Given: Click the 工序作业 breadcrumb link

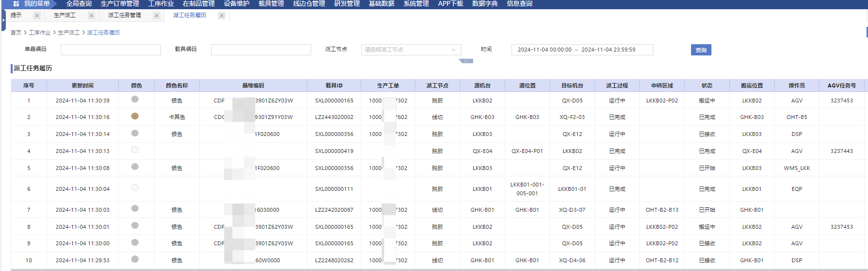Looking at the screenshot, I should click(39, 33).
